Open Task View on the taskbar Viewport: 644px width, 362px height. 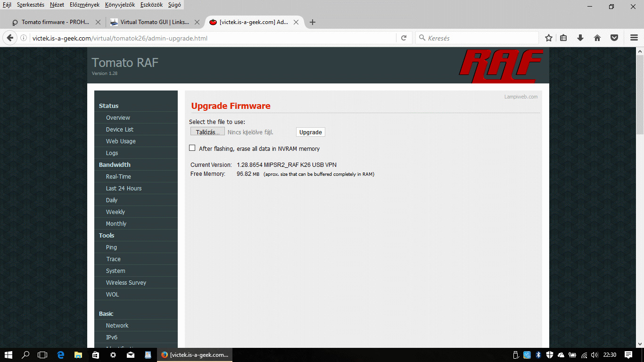point(42,355)
